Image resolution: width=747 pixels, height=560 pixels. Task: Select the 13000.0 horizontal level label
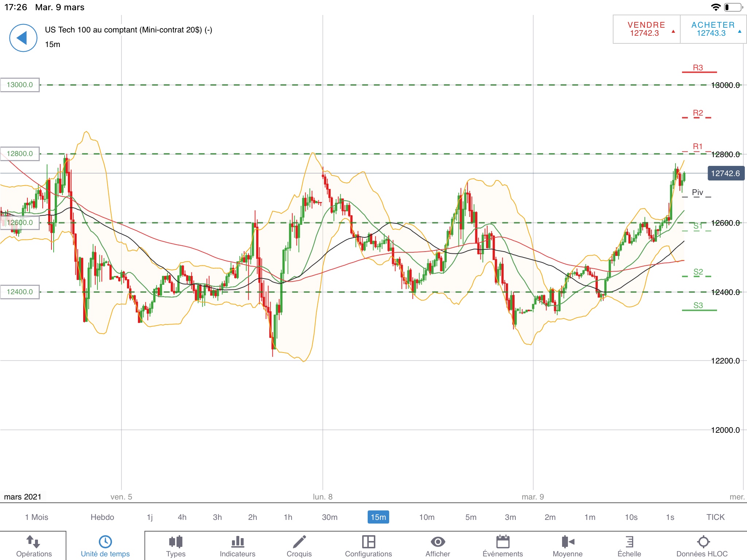click(20, 85)
